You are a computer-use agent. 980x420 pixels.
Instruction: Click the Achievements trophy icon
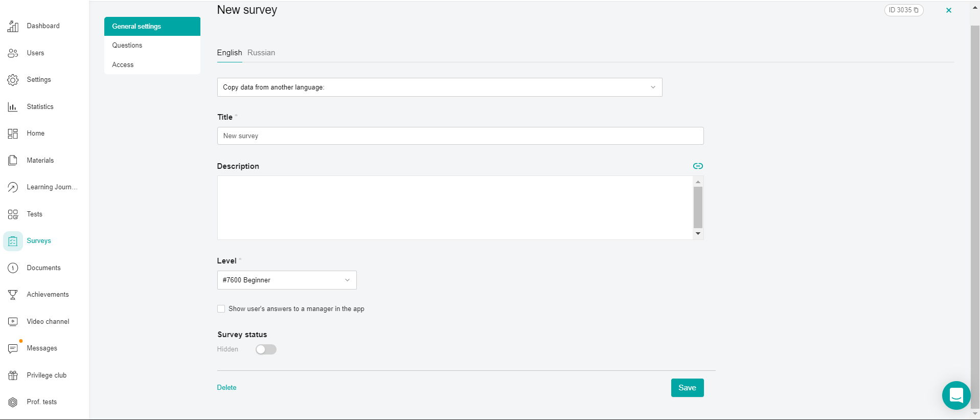coord(13,295)
